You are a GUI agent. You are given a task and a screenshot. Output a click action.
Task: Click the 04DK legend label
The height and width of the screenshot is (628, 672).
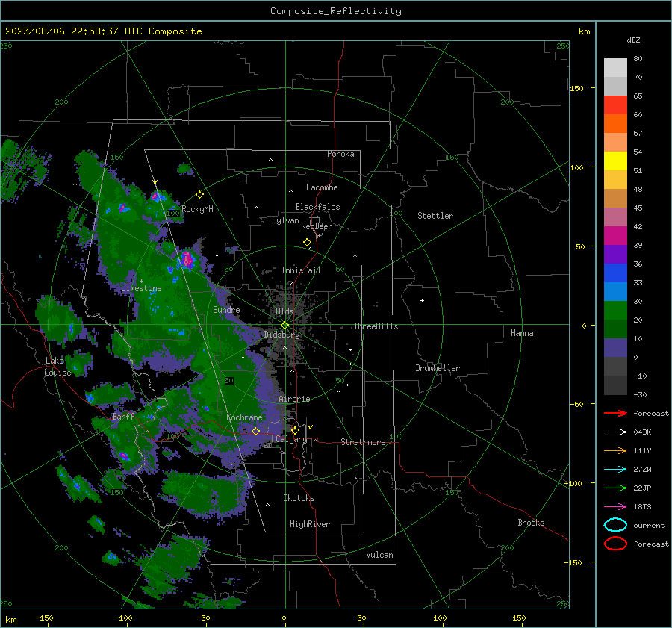[642, 432]
